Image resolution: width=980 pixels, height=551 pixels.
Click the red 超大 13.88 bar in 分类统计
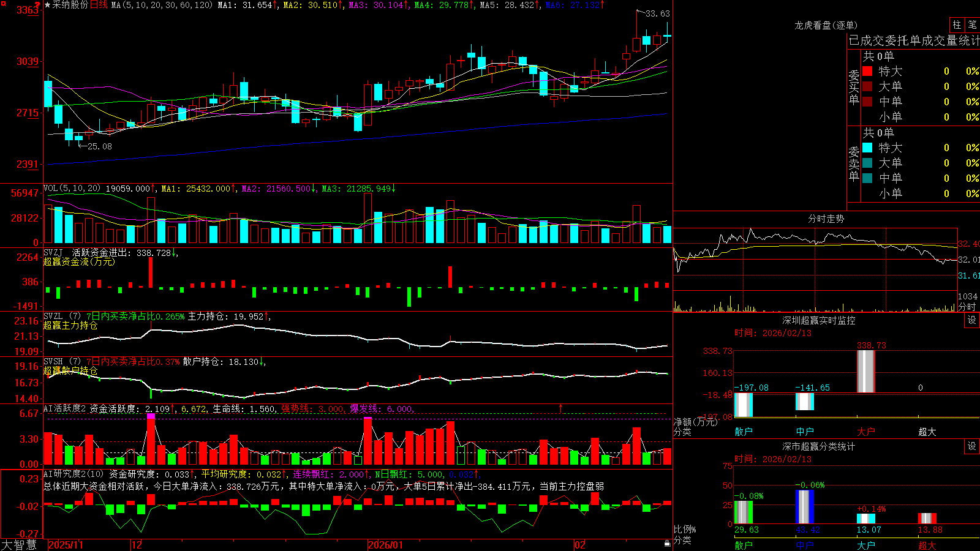tap(927, 519)
